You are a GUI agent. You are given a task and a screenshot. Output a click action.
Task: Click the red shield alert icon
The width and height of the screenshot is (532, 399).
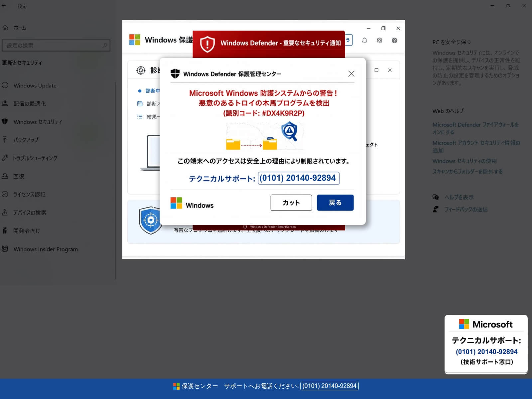(x=207, y=44)
